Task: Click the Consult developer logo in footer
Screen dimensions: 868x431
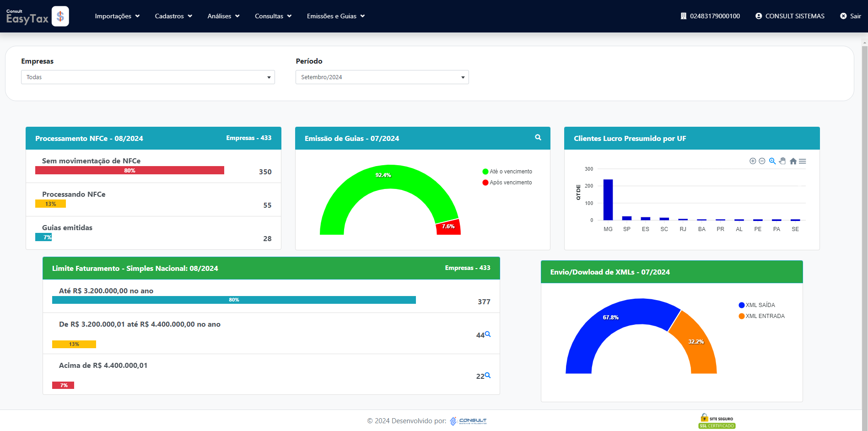Action: [x=468, y=421]
